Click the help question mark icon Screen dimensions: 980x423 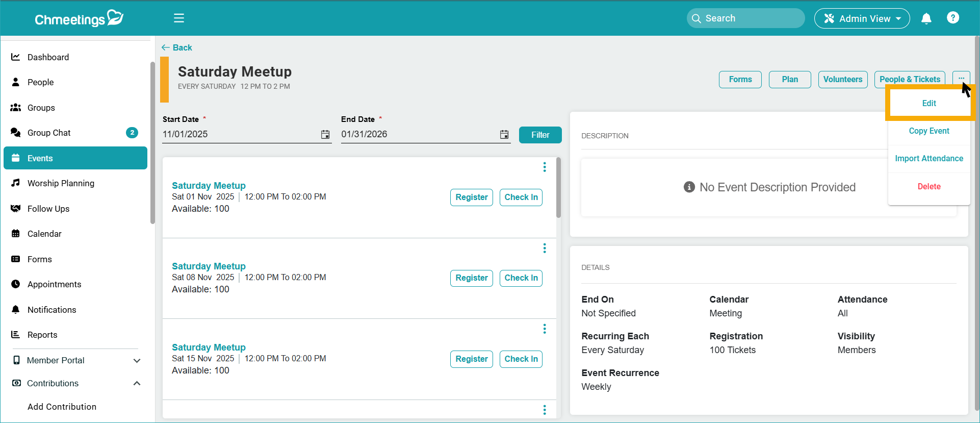pyautogui.click(x=952, y=18)
